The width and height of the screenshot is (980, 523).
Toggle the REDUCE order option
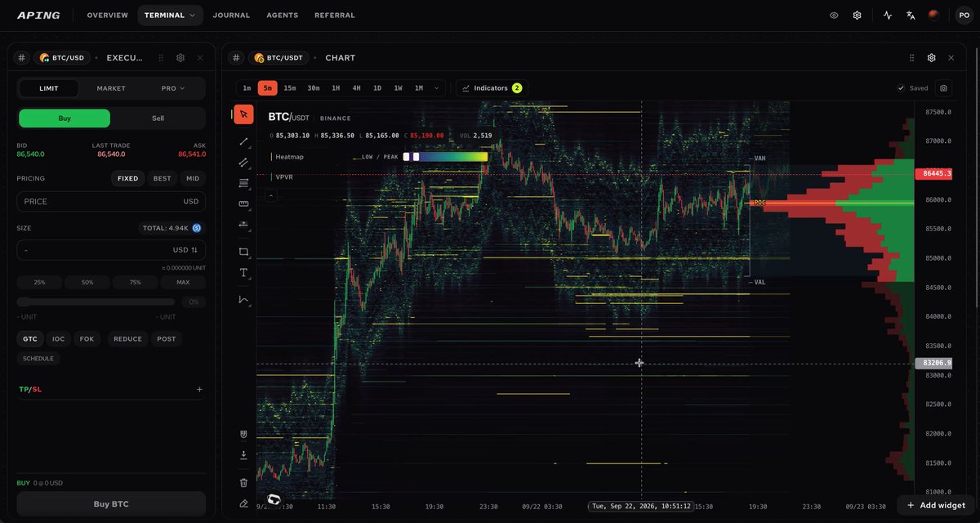[x=127, y=339]
